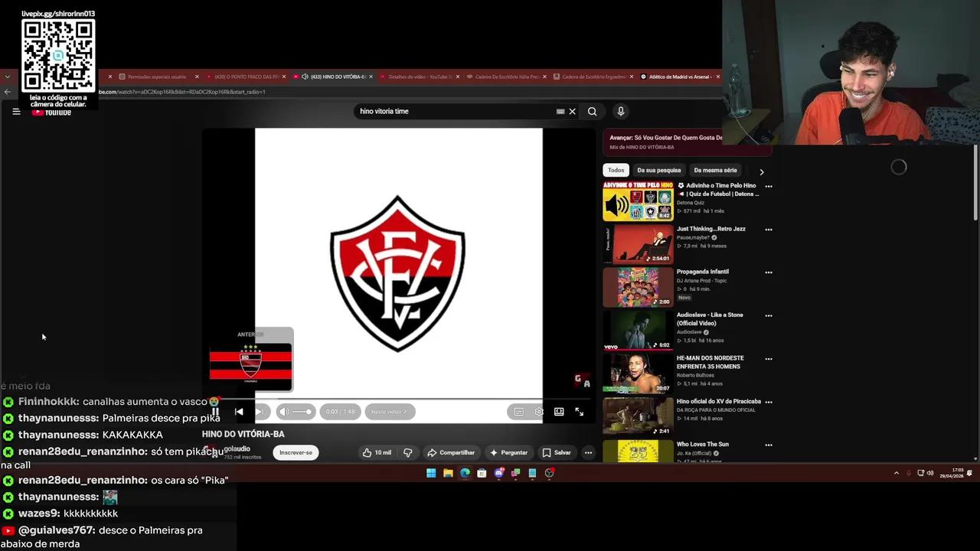Mute the video with the speaker icon
Viewport: 980px width, 551px height.
pos(284,412)
